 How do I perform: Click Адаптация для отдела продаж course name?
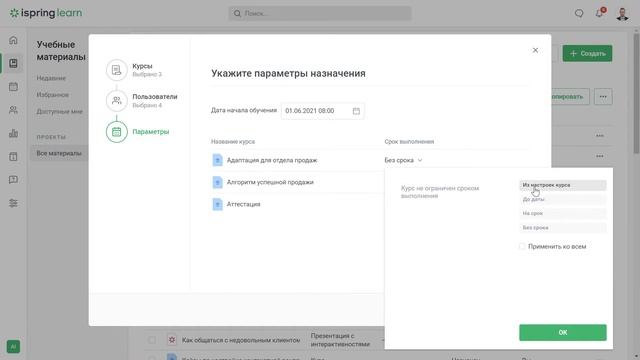[x=272, y=160]
